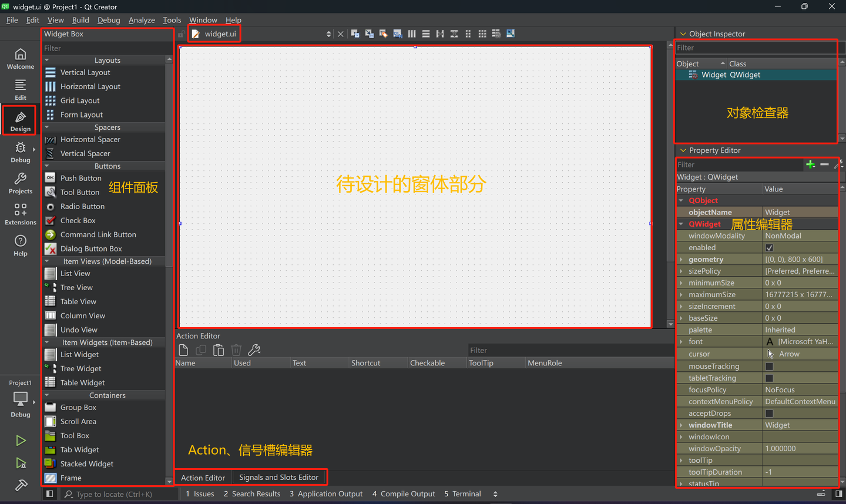Viewport: 846px width, 504px height.
Task: Collapse the QWidget property group
Action: pyautogui.click(x=681, y=224)
